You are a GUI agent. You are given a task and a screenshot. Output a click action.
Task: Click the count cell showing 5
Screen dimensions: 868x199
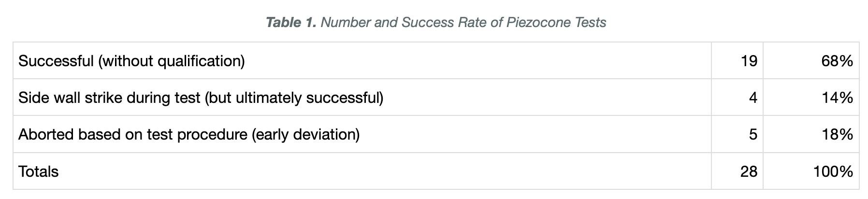point(737,134)
